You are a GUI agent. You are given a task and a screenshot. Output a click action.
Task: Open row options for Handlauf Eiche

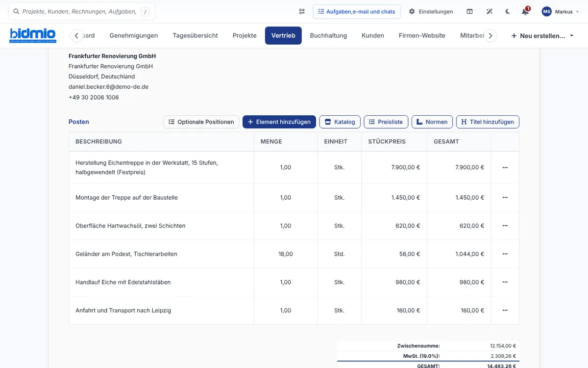(x=505, y=282)
